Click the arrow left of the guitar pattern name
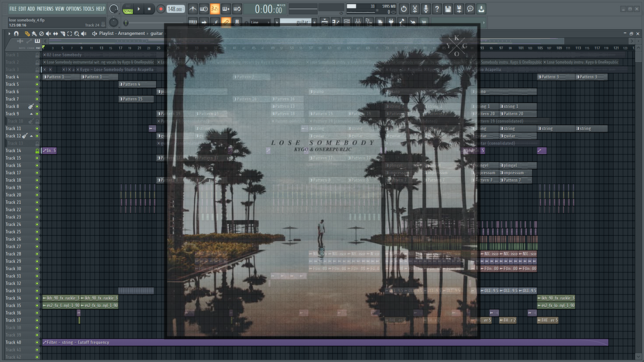The height and width of the screenshot is (362, 644). pyautogui.click(x=277, y=22)
